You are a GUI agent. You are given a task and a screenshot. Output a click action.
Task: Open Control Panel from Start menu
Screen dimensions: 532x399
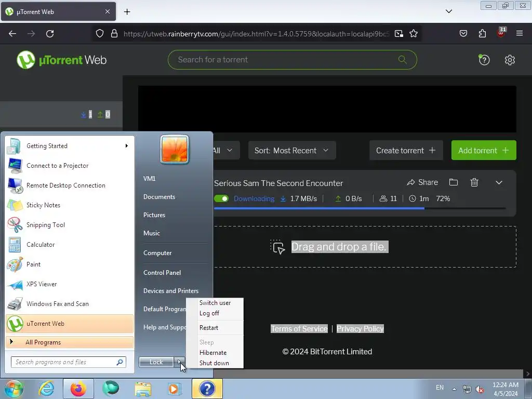click(162, 273)
